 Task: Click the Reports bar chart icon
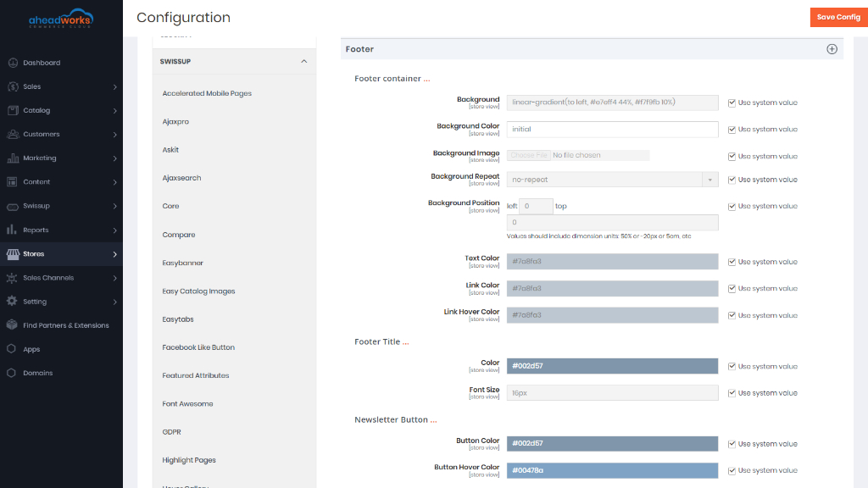(x=12, y=230)
